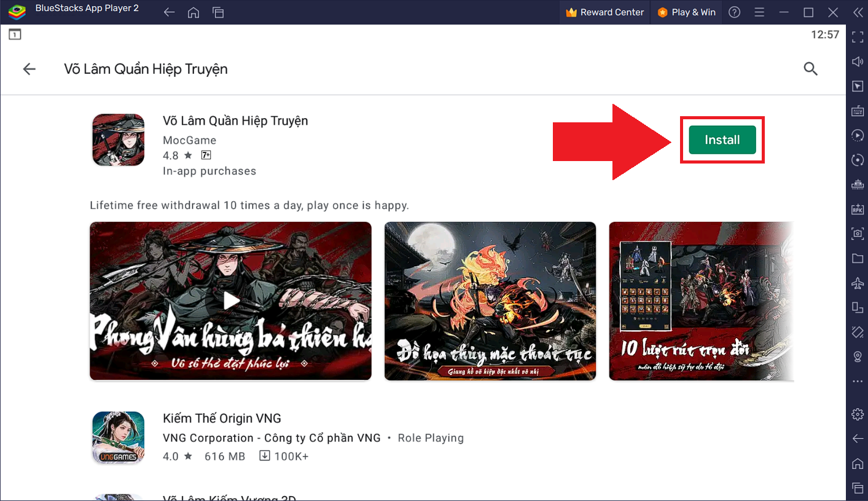Click the sidebar rotation sync icon

coord(858,160)
